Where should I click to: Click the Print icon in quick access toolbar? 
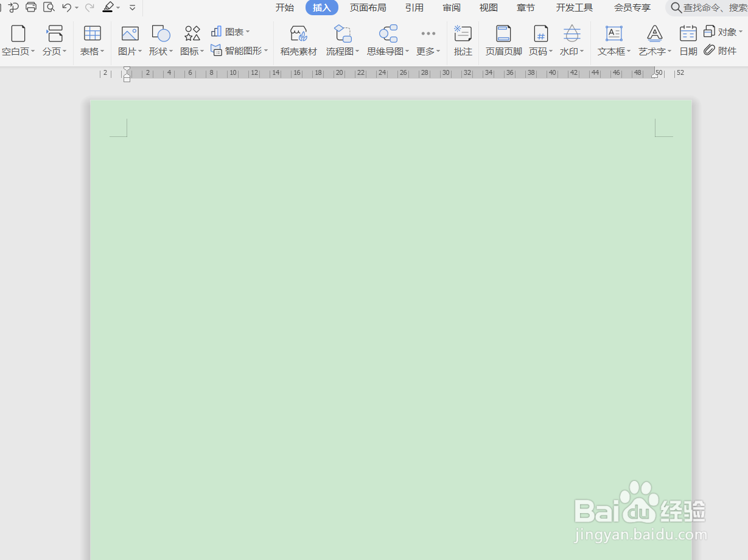pos(31,7)
